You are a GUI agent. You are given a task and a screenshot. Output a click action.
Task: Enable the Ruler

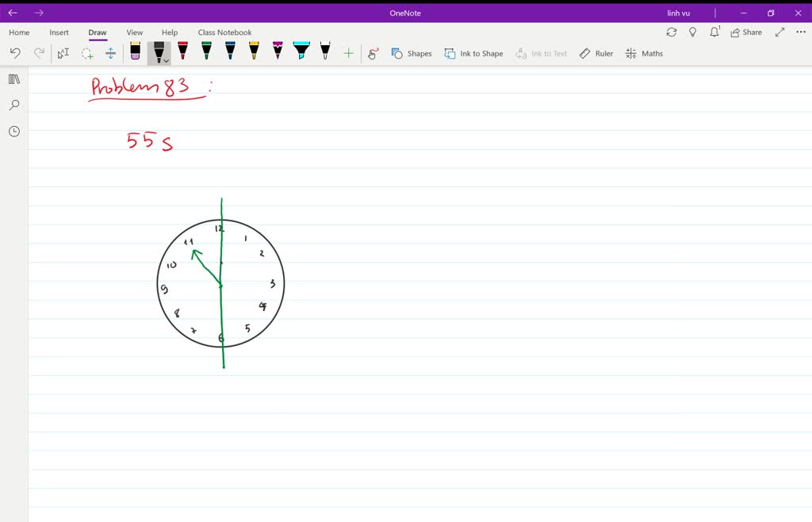click(596, 53)
